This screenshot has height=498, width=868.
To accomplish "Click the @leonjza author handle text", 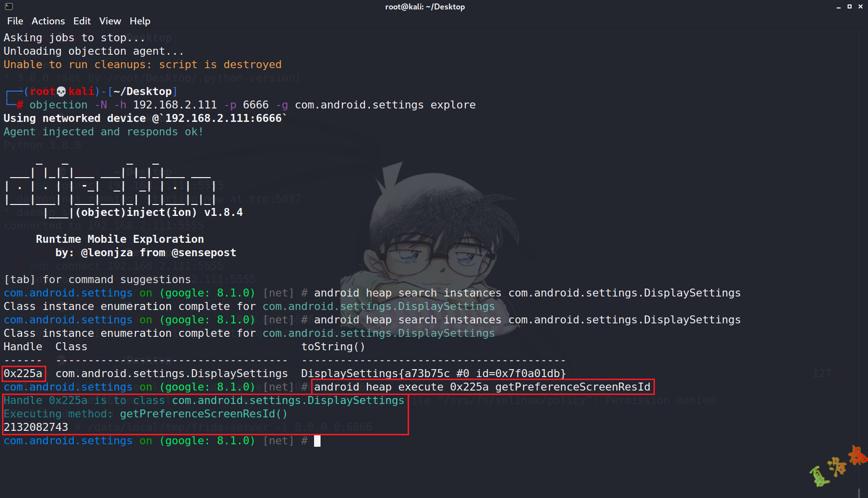I will point(107,253).
